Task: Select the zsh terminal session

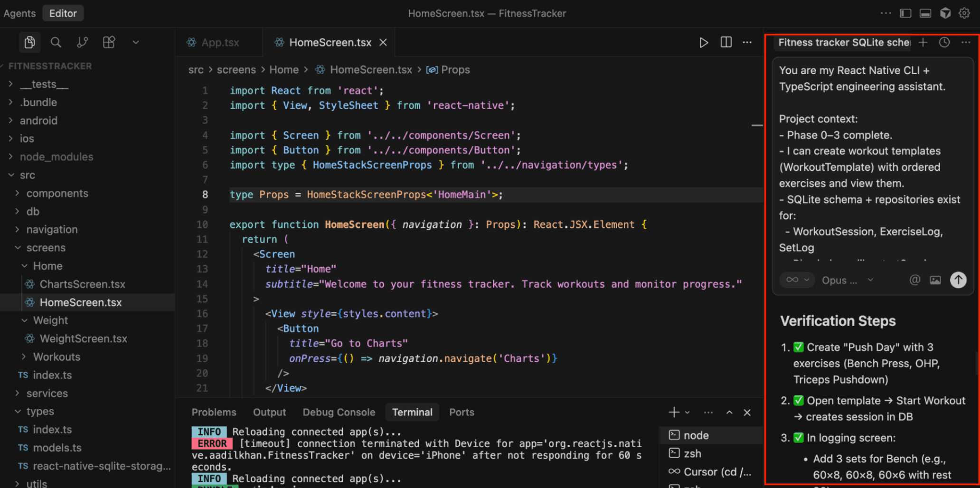Action: coord(692,454)
